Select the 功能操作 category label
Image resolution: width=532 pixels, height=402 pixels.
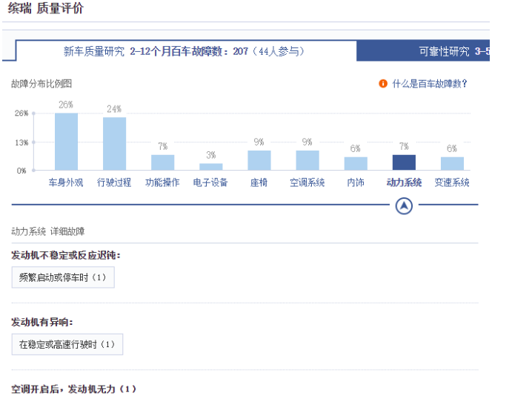pos(162,182)
